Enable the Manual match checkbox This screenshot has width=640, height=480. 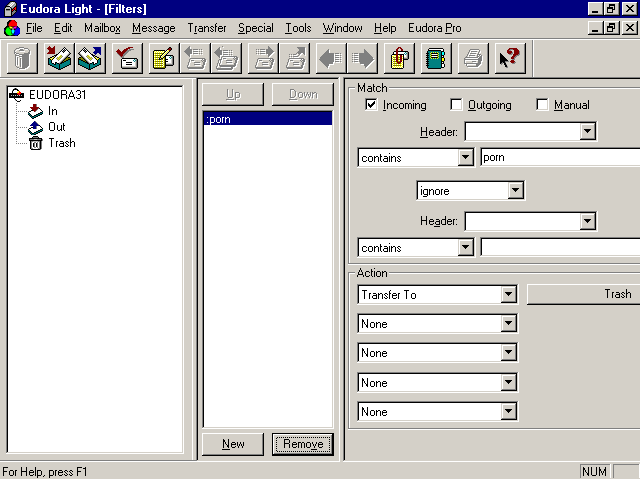pos(542,105)
